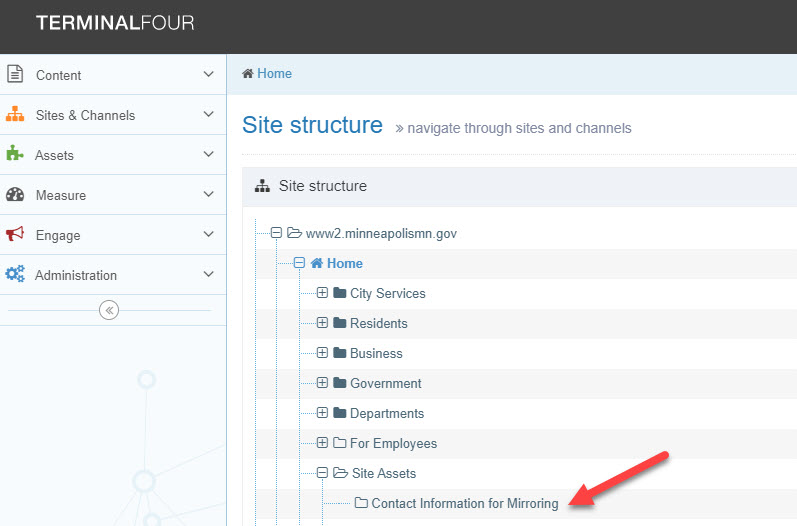Click the Administration gears icon
The image size is (797, 526).
pos(15,273)
